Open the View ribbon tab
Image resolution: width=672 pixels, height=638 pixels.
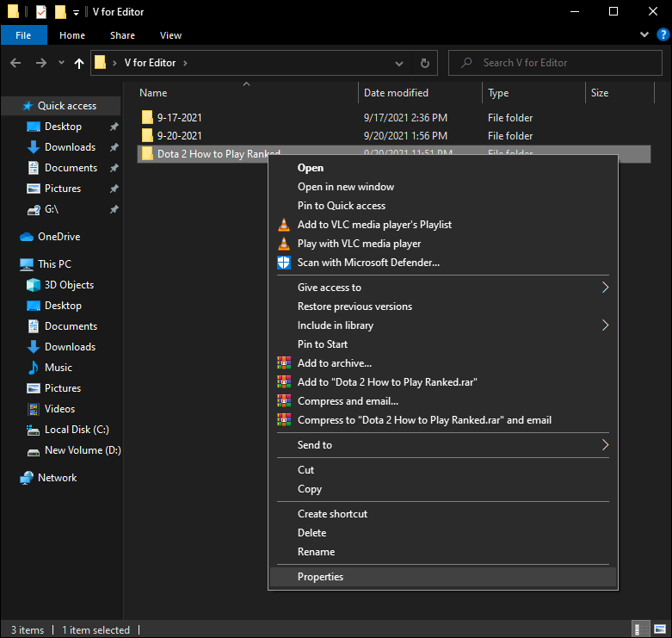[x=170, y=35]
